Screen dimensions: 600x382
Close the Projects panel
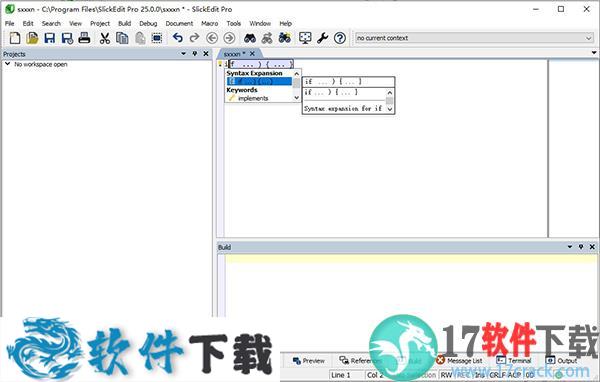[206, 54]
